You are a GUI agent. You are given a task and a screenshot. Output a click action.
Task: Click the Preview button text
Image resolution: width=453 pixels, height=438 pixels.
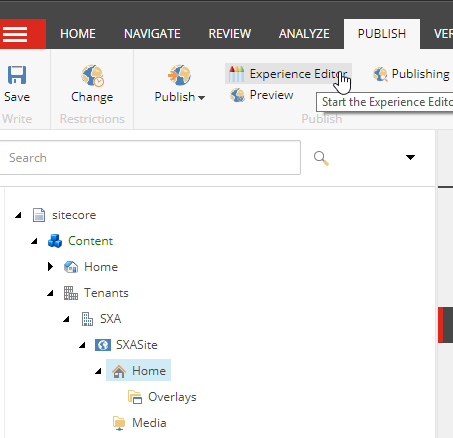[x=272, y=95]
